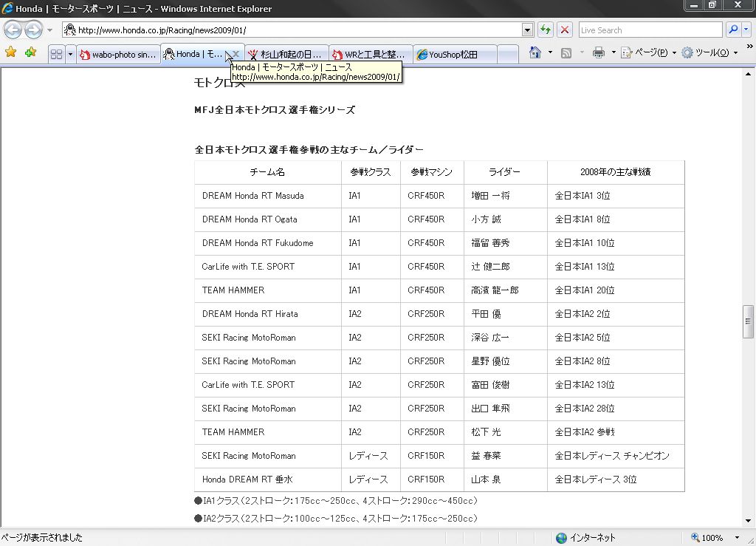Click the browser Back arrow button
756x546 pixels.
pyautogui.click(x=13, y=30)
